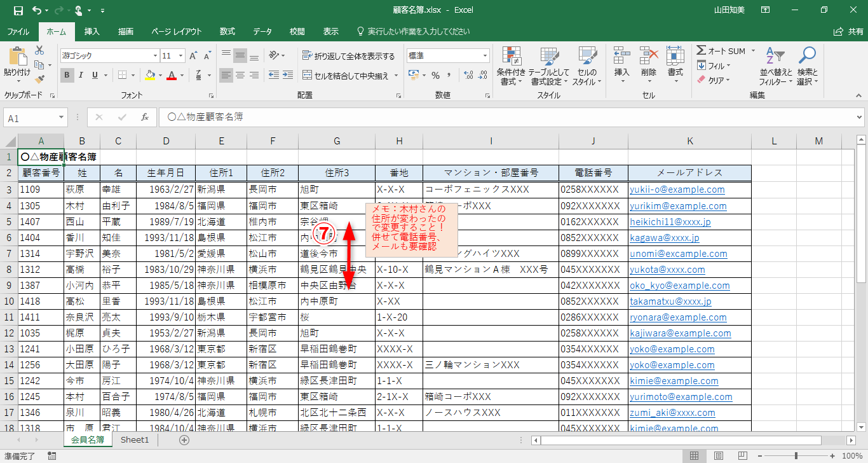Expand the Name Box dropdown arrow

[x=62, y=118]
